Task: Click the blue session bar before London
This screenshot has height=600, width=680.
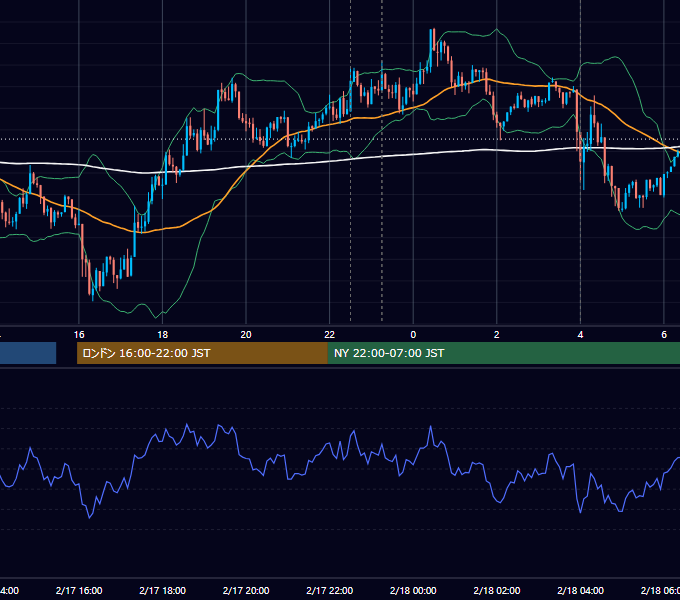Action: 28,353
